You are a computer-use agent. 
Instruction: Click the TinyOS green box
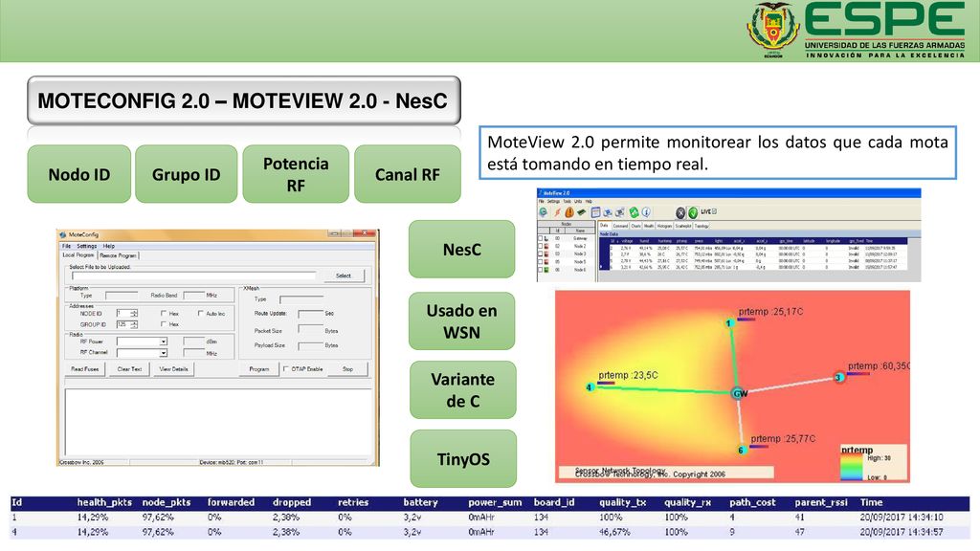point(463,458)
